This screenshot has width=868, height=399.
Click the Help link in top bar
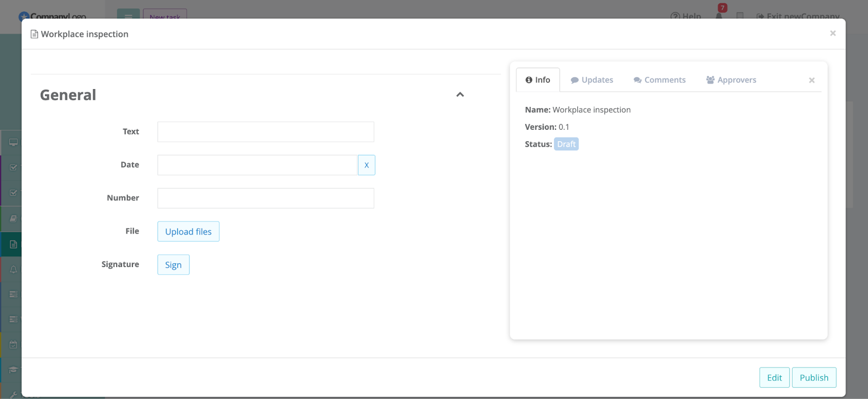[686, 16]
